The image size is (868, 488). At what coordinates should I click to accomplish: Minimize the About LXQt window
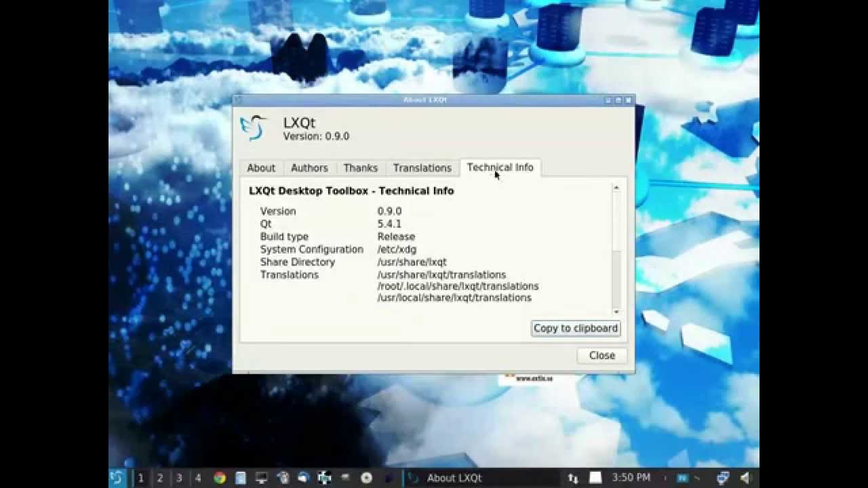608,100
